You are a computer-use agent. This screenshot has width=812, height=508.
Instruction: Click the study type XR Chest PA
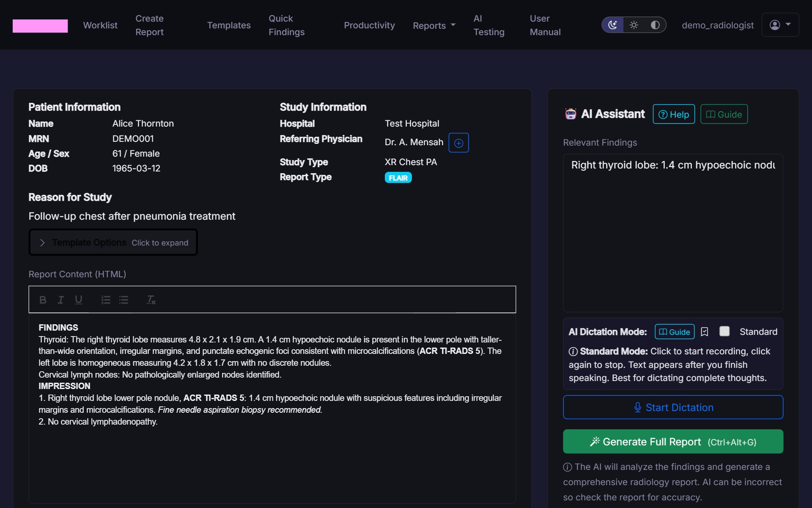coord(411,162)
